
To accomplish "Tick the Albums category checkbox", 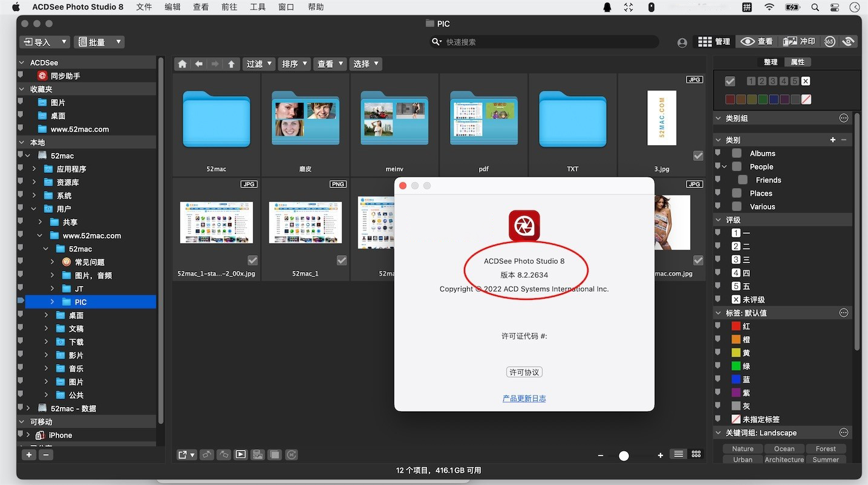I will [x=737, y=154].
